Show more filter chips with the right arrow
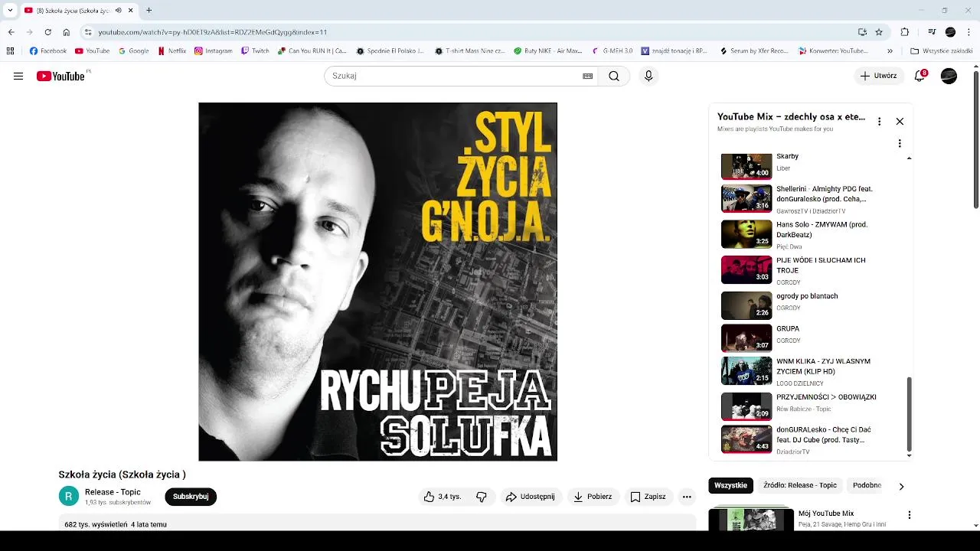 pyautogui.click(x=901, y=486)
